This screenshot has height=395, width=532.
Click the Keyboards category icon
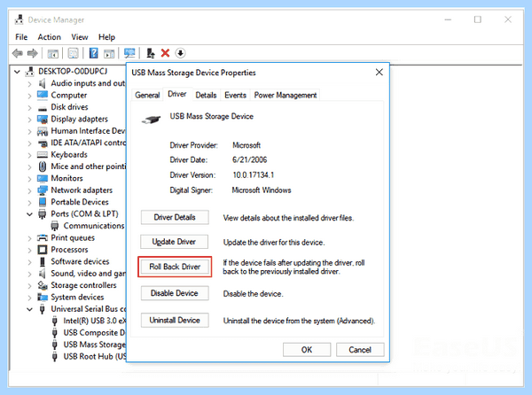[42, 155]
